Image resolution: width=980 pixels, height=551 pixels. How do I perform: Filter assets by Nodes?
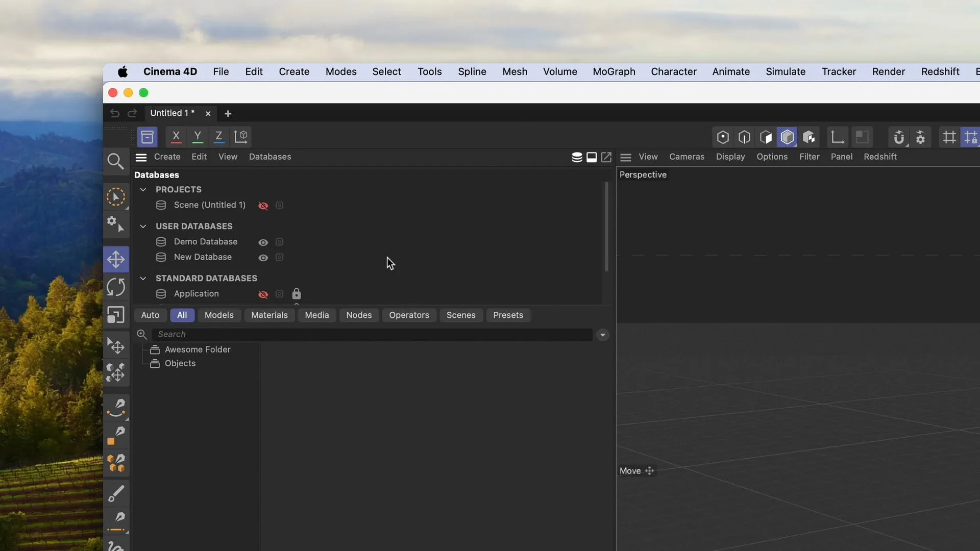359,315
